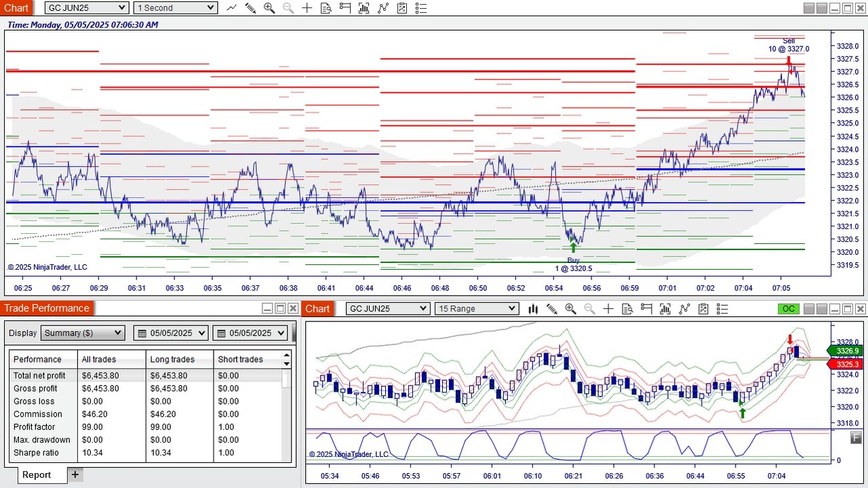Image resolution: width=868 pixels, height=488 pixels.
Task: Open the Summary ($) display dropdown
Action: [x=83, y=333]
